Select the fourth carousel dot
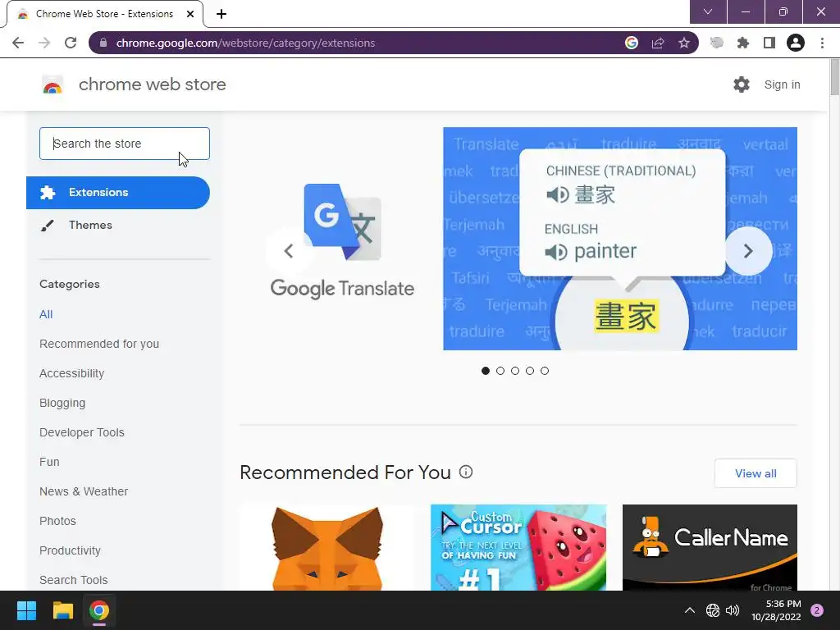The width and height of the screenshot is (840, 630). 530,371
